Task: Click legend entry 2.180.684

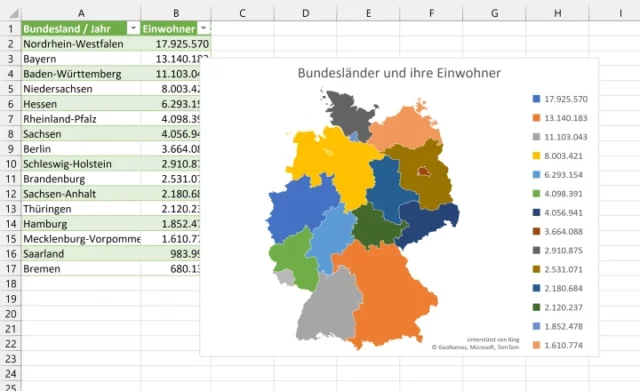Action: click(558, 288)
